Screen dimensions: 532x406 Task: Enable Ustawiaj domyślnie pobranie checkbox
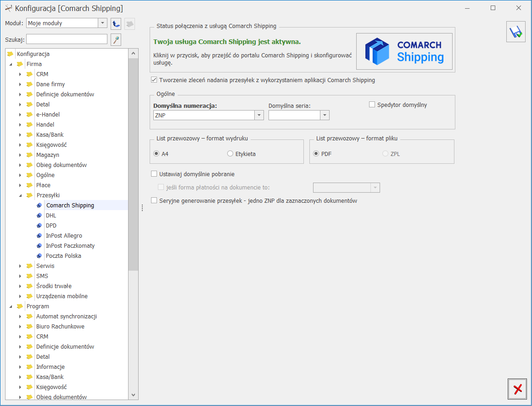[x=154, y=174]
